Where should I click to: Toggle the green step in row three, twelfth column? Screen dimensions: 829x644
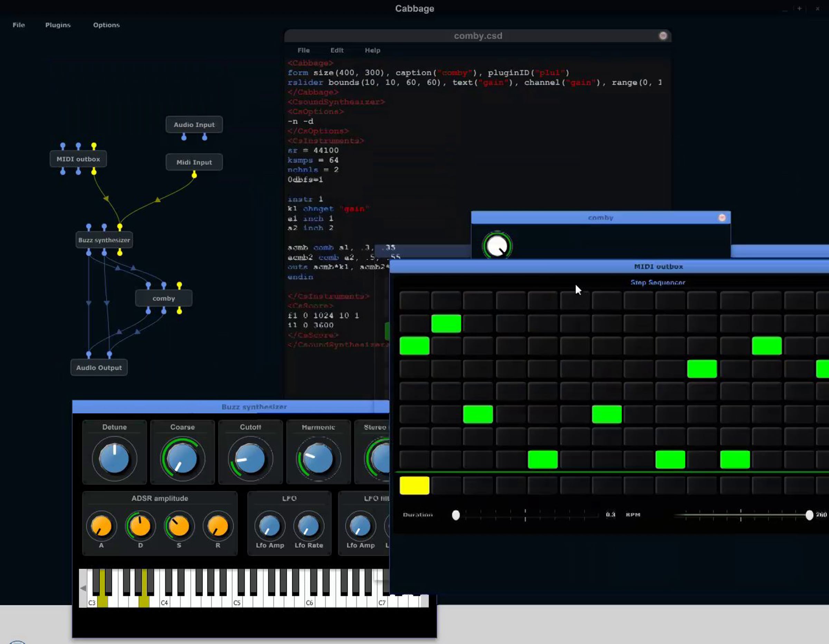point(767,346)
